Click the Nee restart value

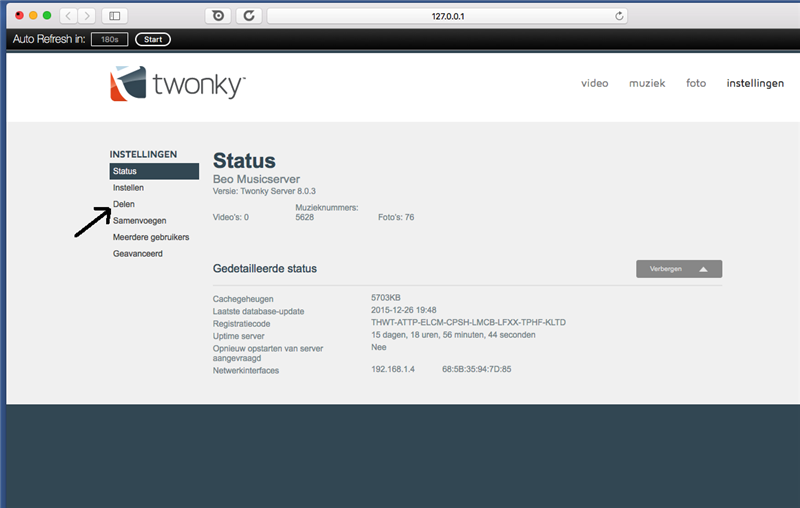379,347
